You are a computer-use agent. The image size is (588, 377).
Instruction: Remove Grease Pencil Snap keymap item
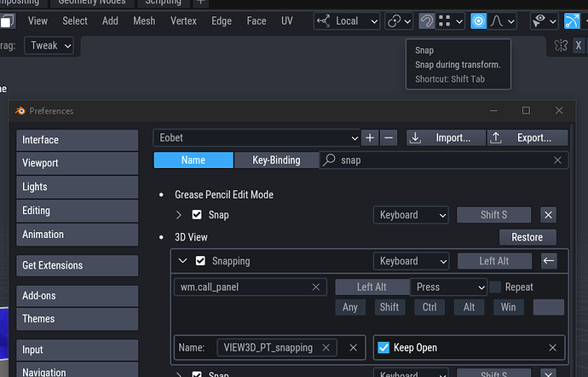coord(548,215)
